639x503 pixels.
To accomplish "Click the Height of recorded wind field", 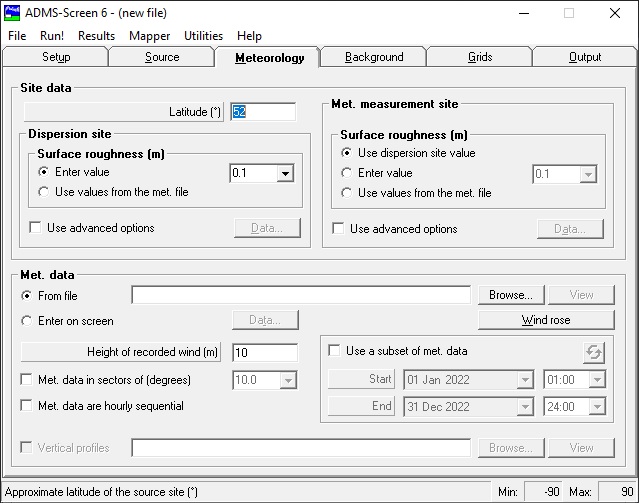I will pyautogui.click(x=264, y=352).
